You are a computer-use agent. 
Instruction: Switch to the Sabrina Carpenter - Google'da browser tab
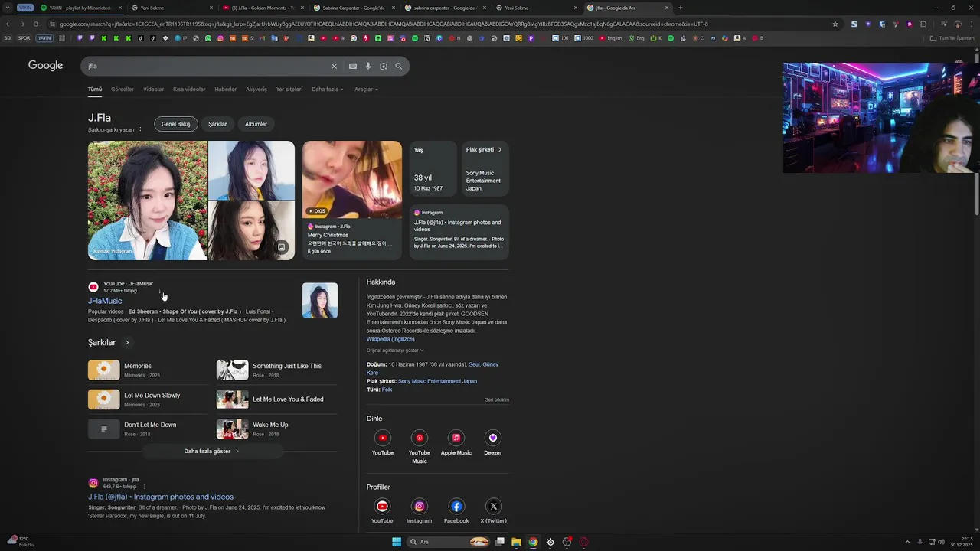coord(353,8)
